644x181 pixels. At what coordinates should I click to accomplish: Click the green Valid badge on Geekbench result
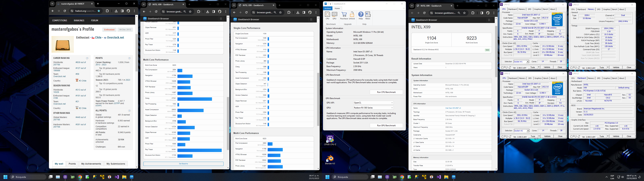(487, 50)
